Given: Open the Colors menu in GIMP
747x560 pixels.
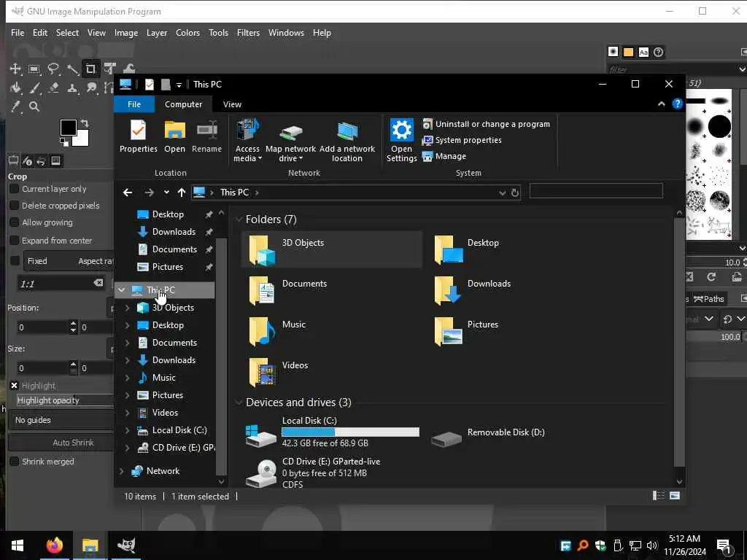Looking at the screenshot, I should click(x=187, y=33).
